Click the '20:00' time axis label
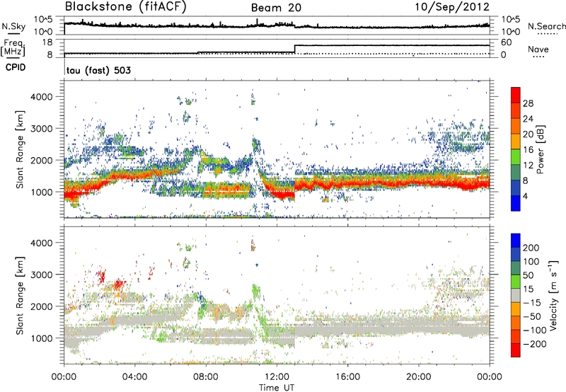The image size is (566, 392). coord(419,377)
